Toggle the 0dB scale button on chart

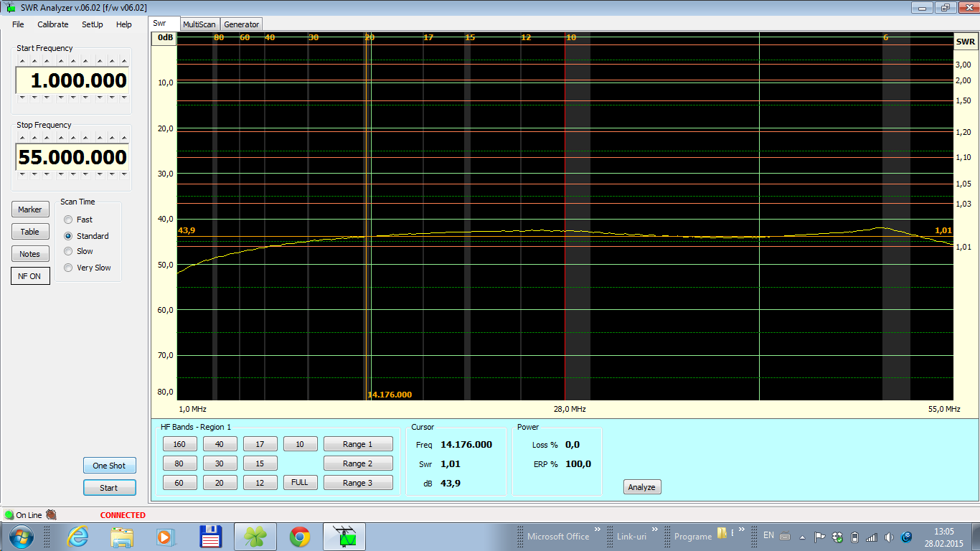point(164,38)
